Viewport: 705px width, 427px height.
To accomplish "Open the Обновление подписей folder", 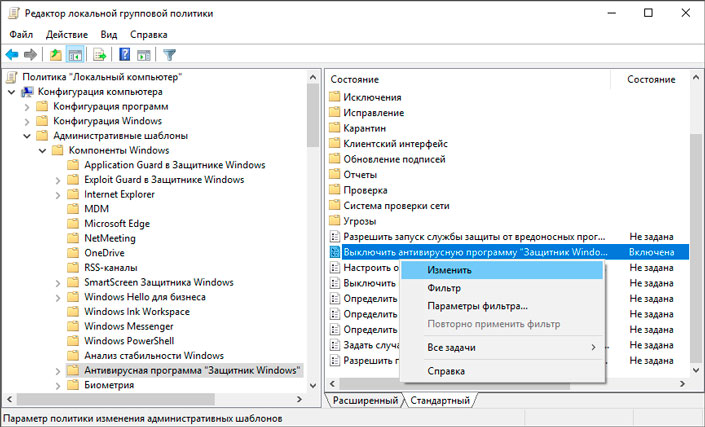I will pos(394,159).
